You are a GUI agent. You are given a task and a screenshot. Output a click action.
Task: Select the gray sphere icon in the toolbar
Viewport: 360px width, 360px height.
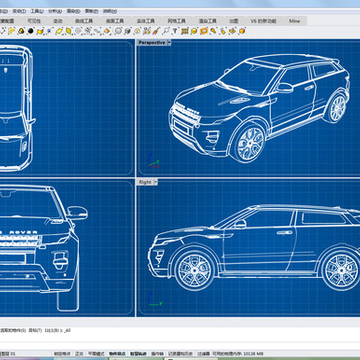tap(118, 31)
